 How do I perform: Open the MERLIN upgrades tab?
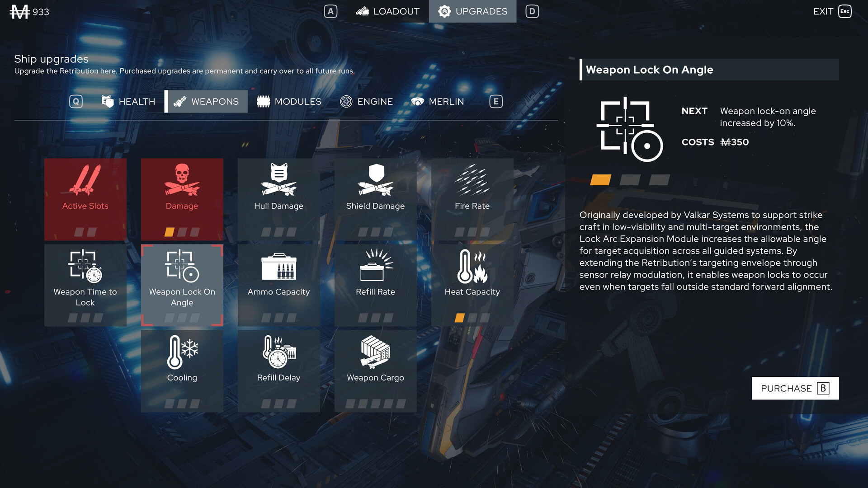coord(438,102)
